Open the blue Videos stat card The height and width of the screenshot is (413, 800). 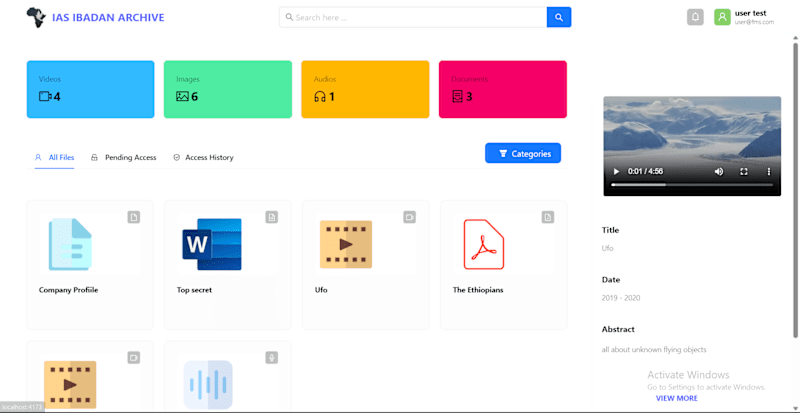90,89
